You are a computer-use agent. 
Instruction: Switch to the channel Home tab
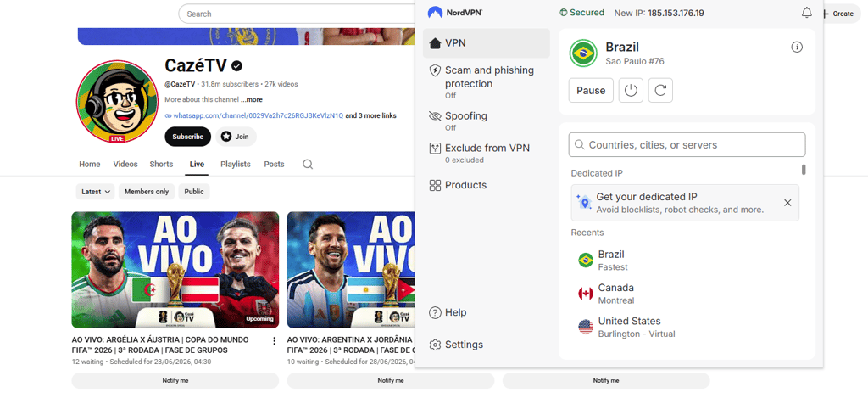point(90,164)
